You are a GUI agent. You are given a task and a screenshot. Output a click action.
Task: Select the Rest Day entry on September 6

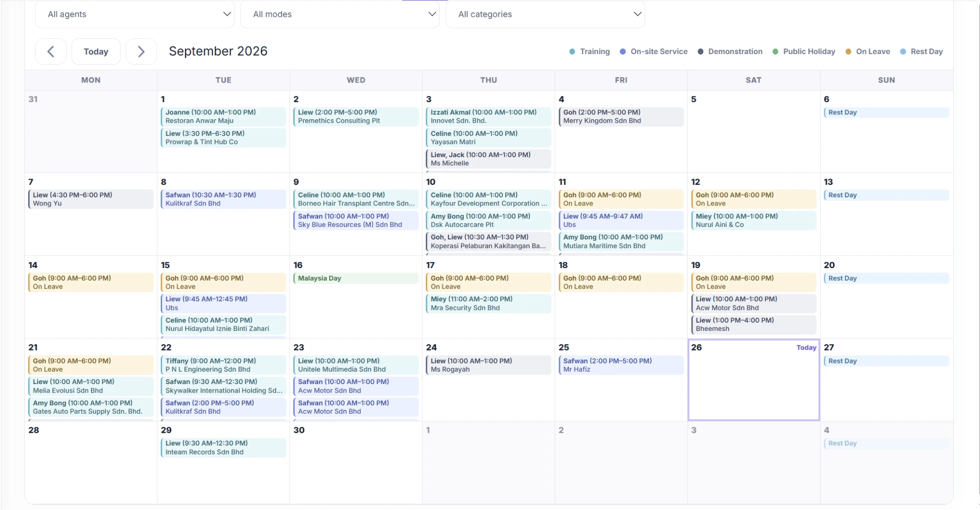point(887,113)
